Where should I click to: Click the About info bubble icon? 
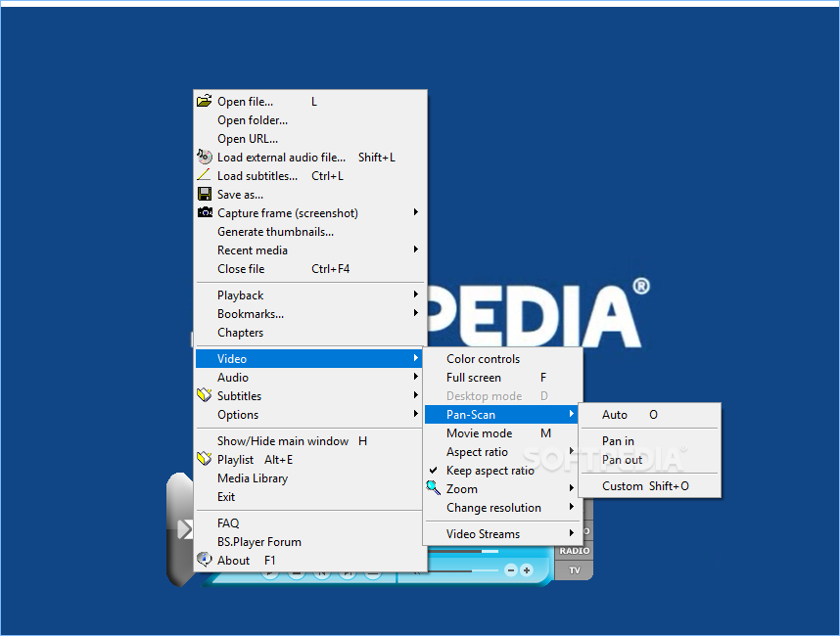point(204,560)
